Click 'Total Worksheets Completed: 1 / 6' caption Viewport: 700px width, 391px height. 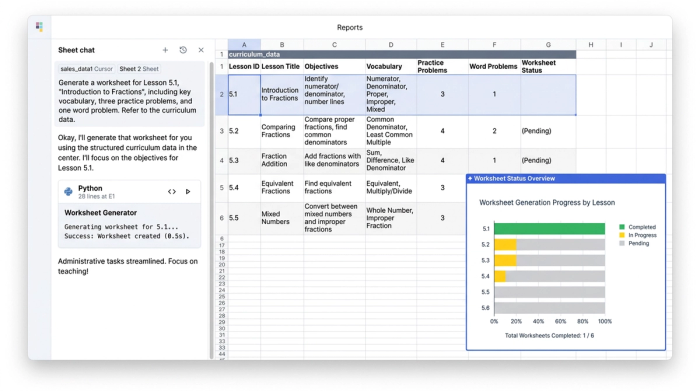[549, 336]
